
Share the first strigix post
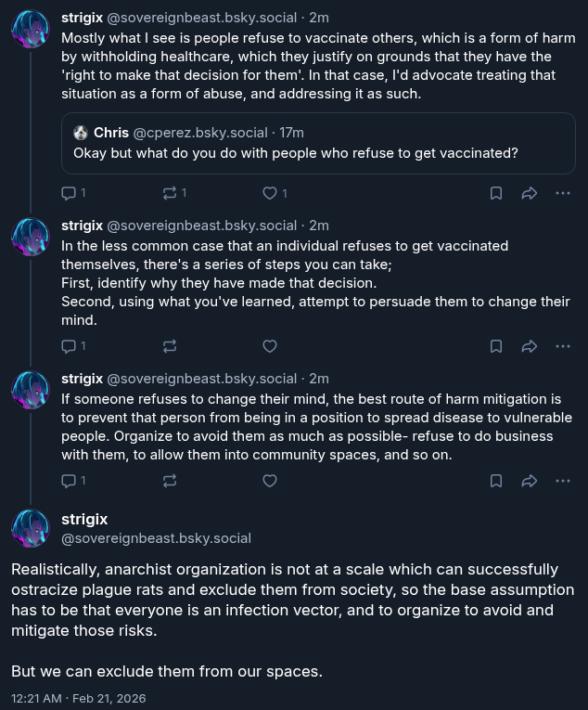530,193
